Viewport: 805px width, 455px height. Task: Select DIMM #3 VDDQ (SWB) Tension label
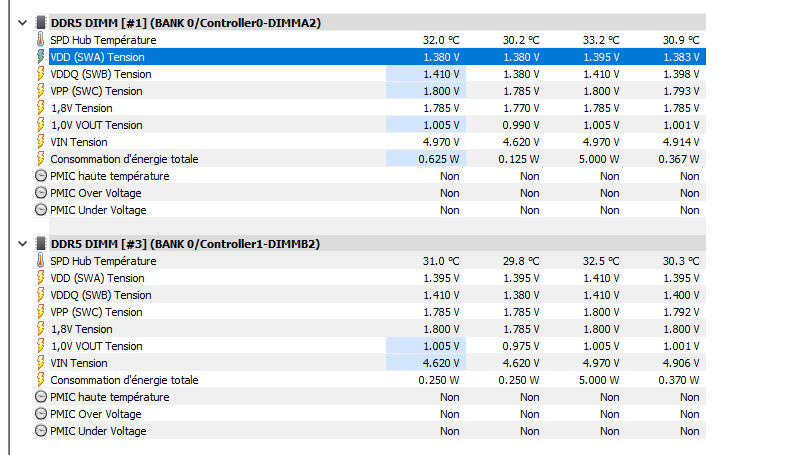point(101,295)
